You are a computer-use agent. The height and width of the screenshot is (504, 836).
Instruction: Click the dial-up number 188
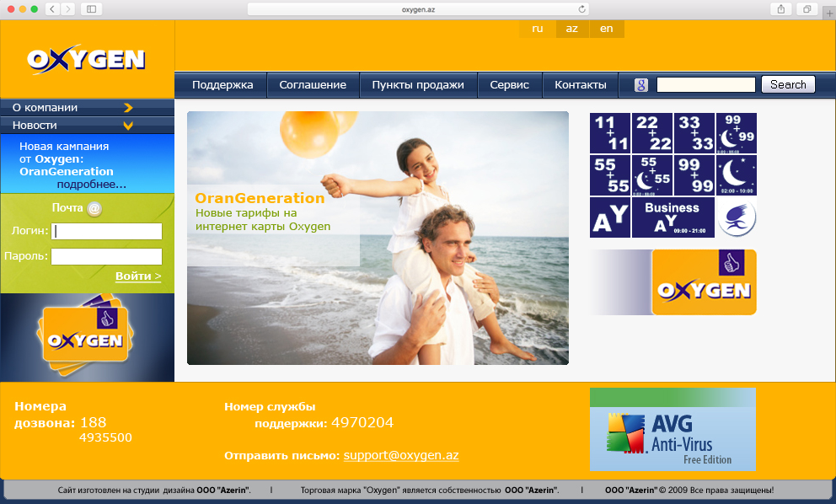point(94,423)
